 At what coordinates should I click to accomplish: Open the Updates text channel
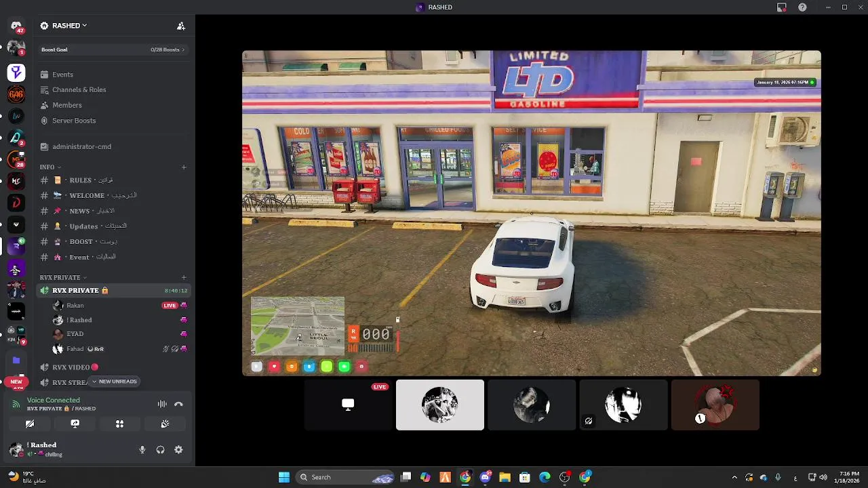113,226
